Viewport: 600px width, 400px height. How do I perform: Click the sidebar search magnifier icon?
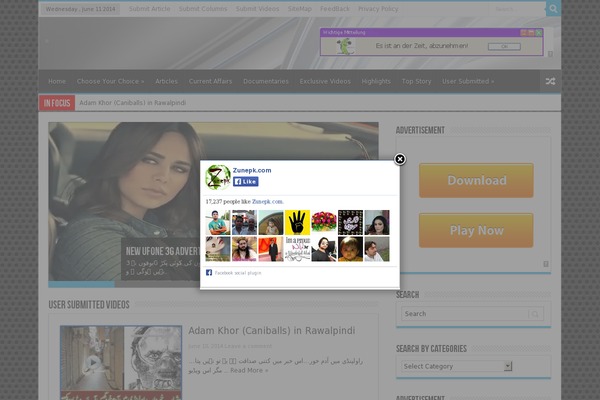535,314
